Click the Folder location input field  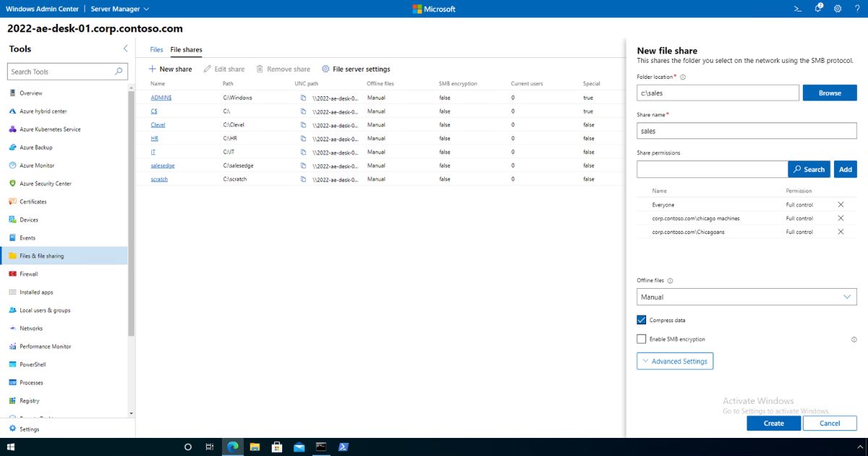coord(718,93)
